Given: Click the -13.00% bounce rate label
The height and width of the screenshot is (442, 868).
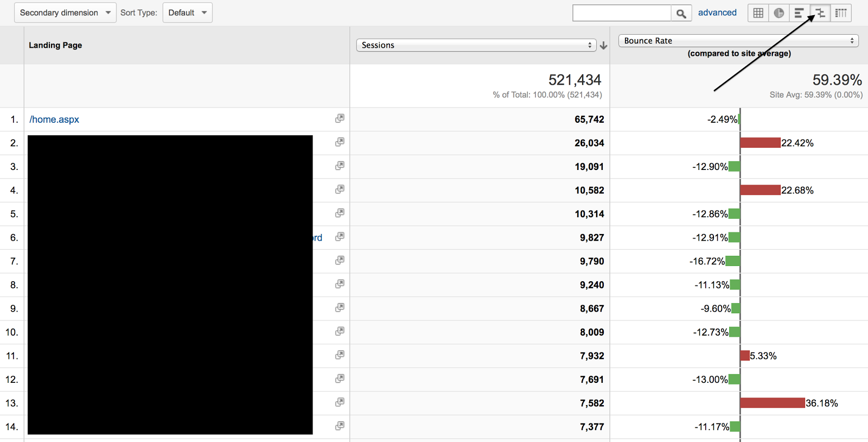Looking at the screenshot, I should [x=710, y=380].
